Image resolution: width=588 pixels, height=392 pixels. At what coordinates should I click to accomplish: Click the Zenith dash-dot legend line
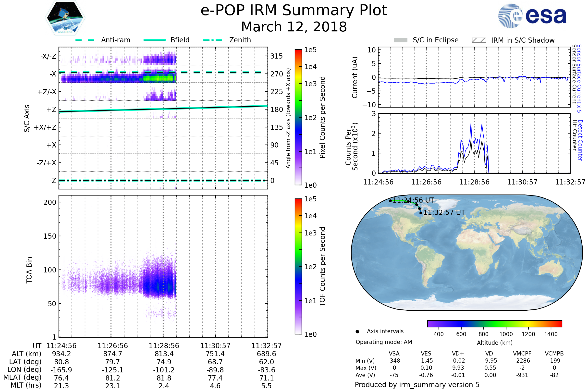tap(212, 40)
